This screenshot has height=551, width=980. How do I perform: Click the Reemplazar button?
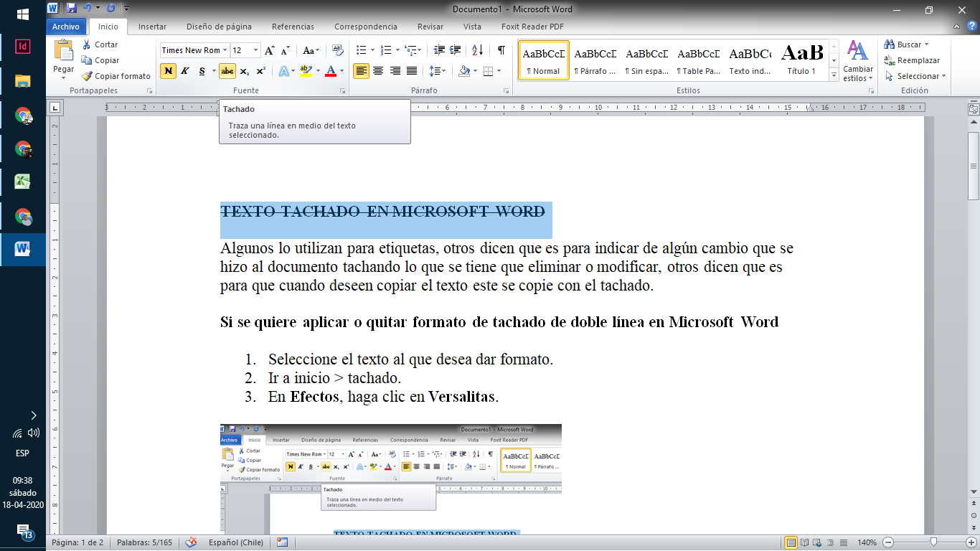pyautogui.click(x=913, y=60)
